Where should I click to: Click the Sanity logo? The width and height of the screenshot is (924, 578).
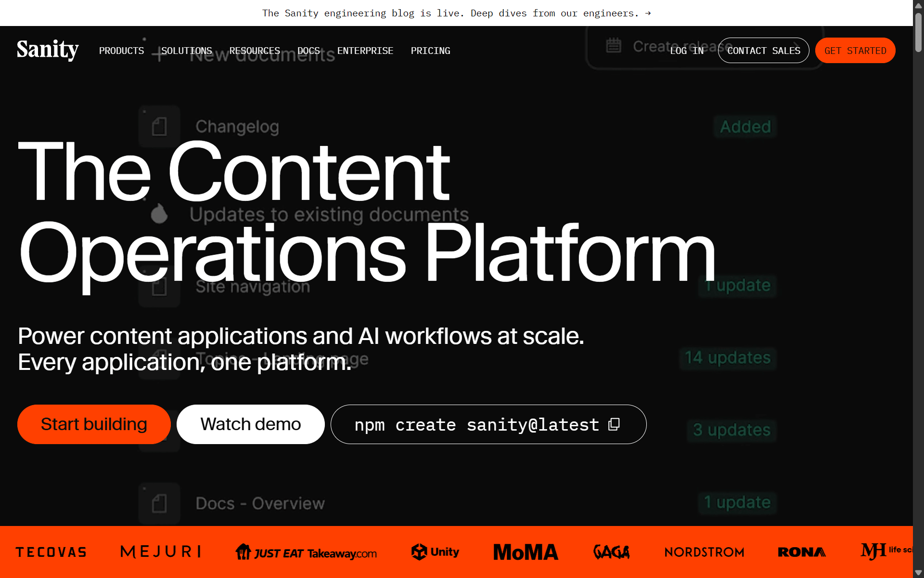(48, 50)
